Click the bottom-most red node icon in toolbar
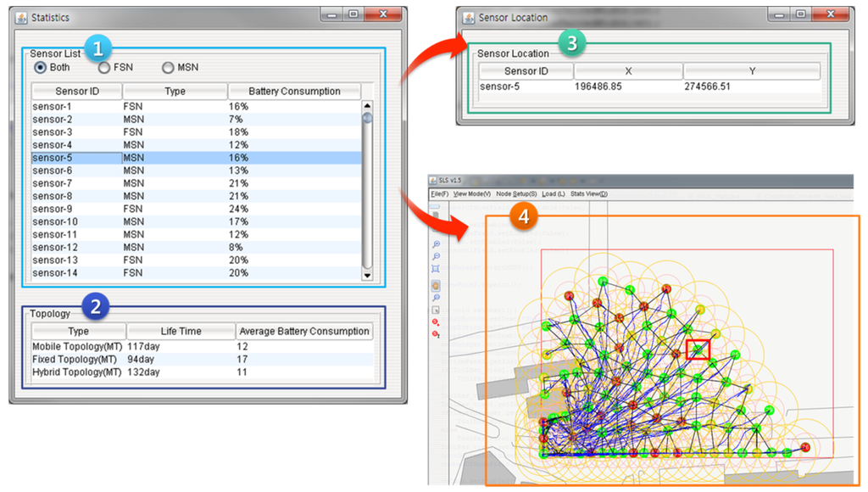 click(437, 334)
